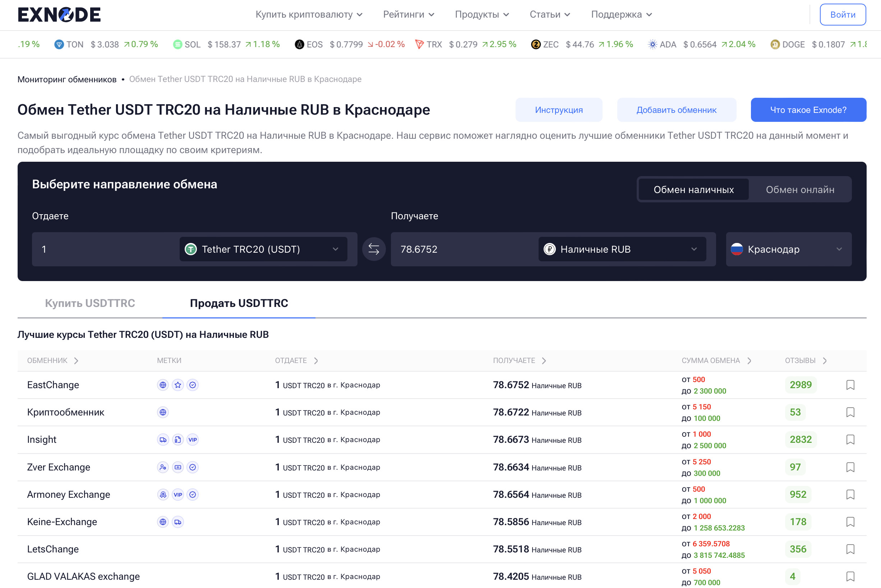The image size is (881, 588).
Task: Click the swap exchange direction arrows icon
Action: [x=373, y=249]
